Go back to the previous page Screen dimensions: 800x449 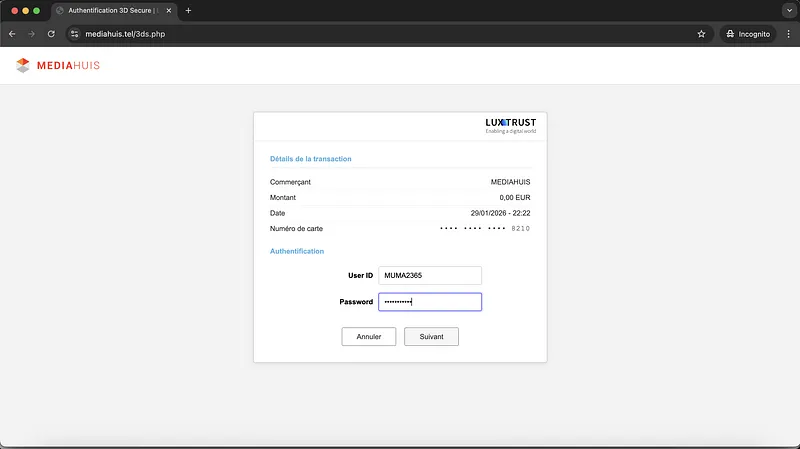point(12,34)
